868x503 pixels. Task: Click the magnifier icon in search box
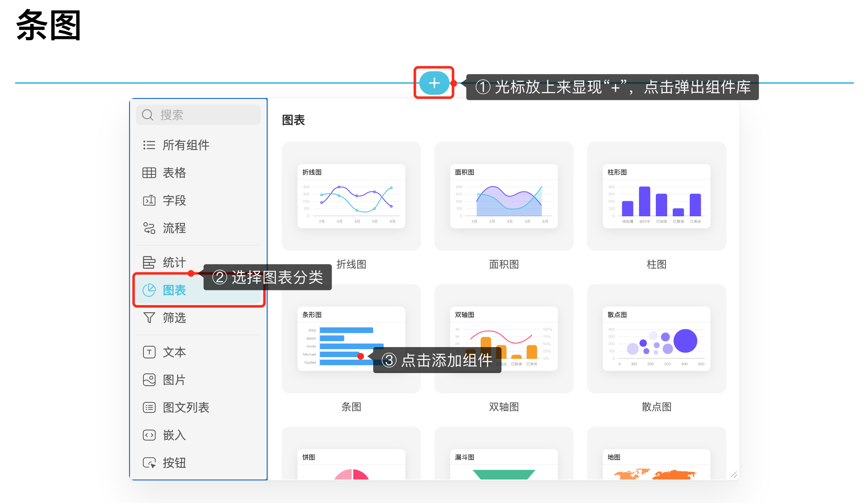pyautogui.click(x=148, y=115)
